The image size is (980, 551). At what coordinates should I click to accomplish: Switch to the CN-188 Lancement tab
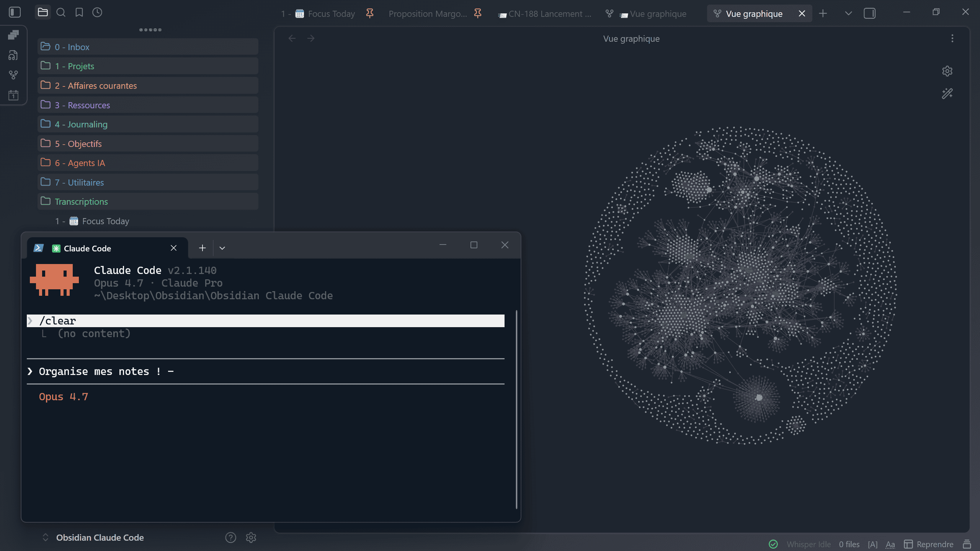(x=544, y=14)
